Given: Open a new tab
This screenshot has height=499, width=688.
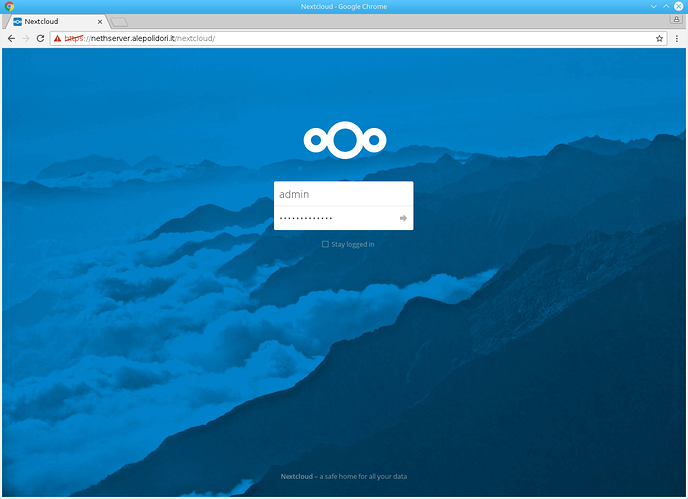Looking at the screenshot, I should 119,22.
